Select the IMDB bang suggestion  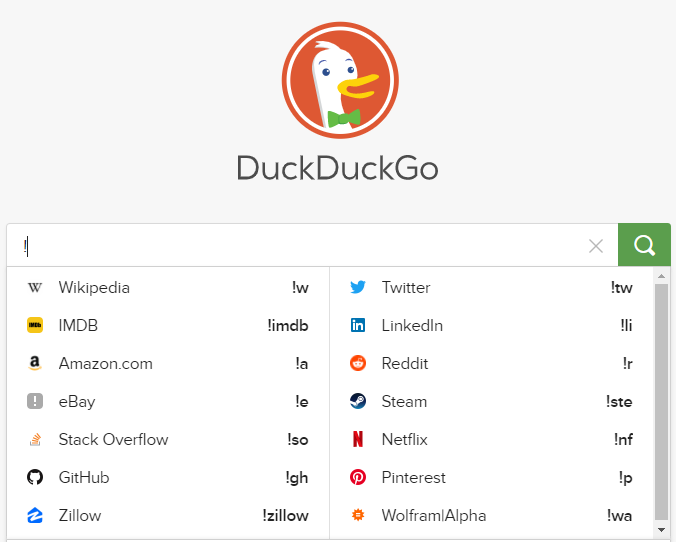click(x=168, y=326)
